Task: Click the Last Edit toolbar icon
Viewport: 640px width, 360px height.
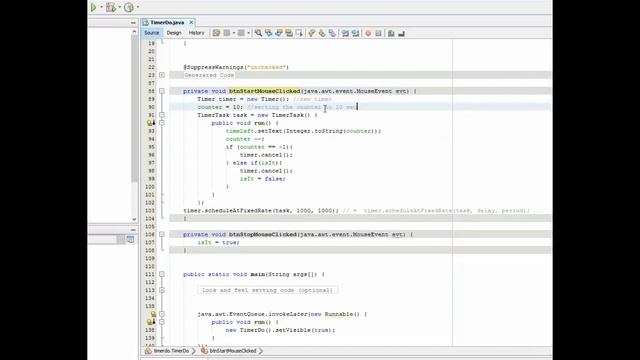Action: tap(216, 33)
